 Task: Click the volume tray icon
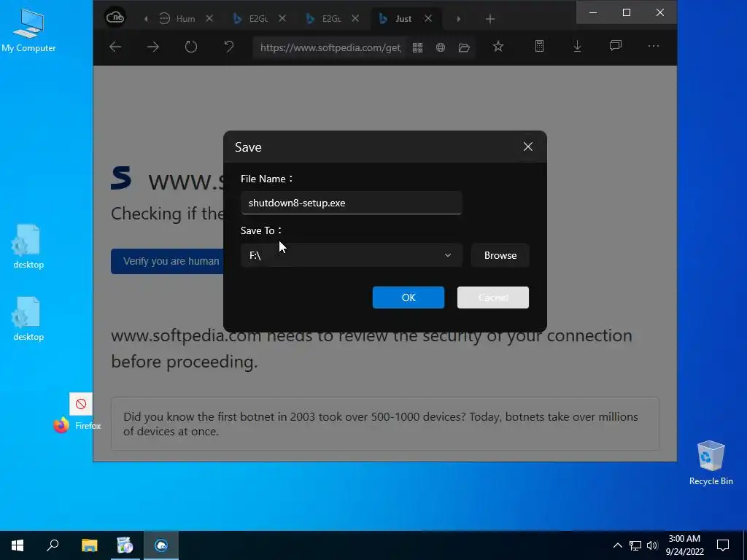(x=652, y=545)
